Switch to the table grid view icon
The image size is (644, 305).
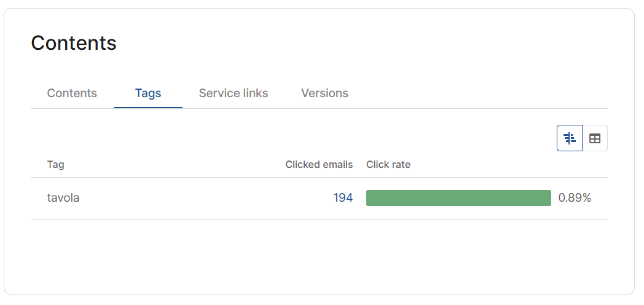595,138
